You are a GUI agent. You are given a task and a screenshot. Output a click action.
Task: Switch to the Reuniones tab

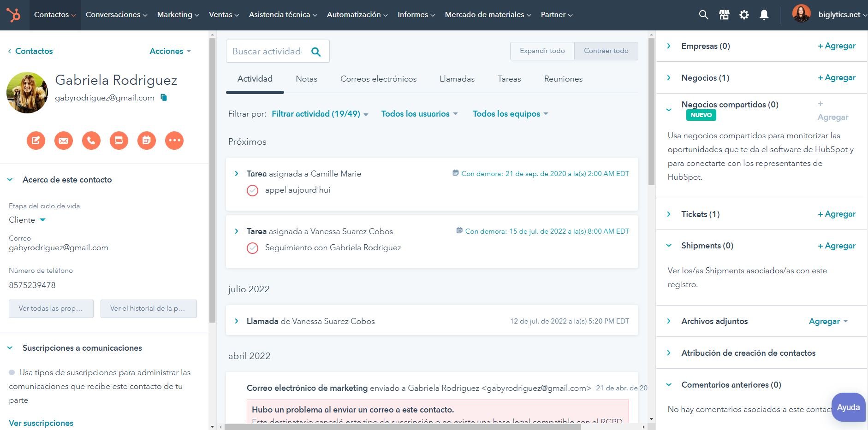(563, 79)
